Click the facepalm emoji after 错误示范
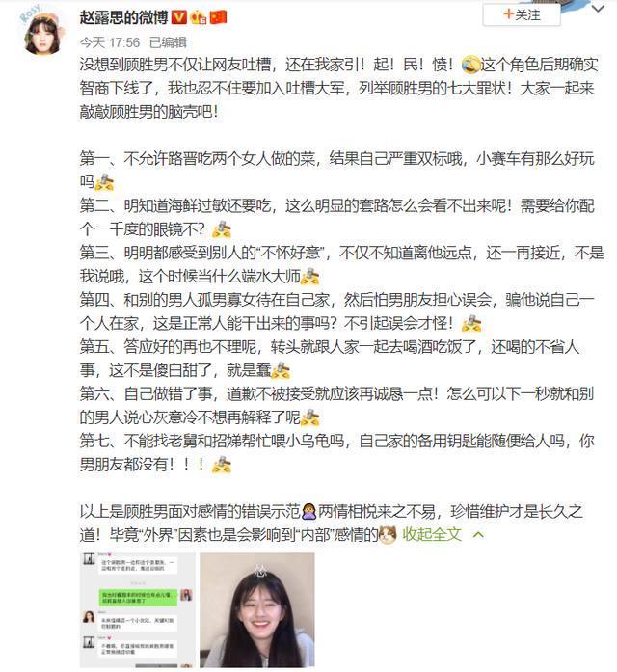The width and height of the screenshot is (617, 672). 308,511
